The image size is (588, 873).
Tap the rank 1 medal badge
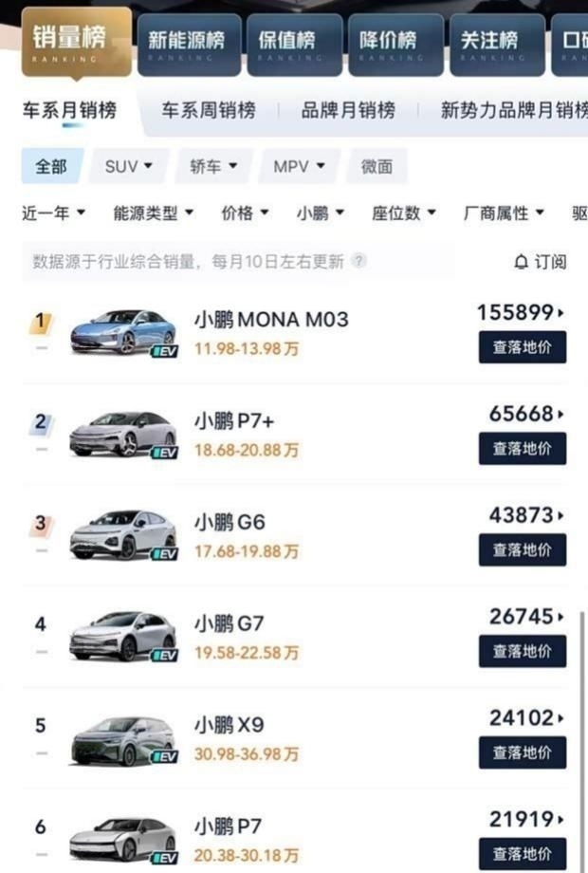41,323
